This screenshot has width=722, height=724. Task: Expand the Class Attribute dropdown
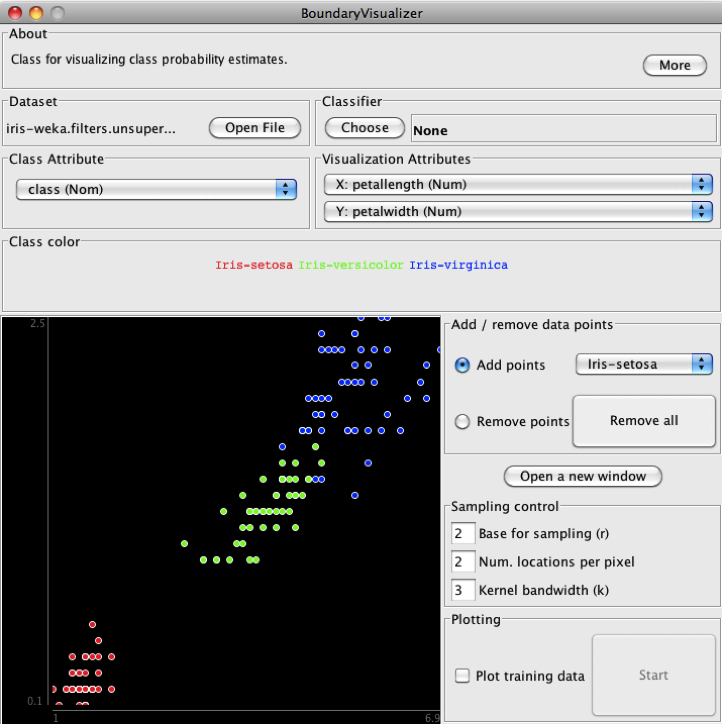click(x=156, y=189)
